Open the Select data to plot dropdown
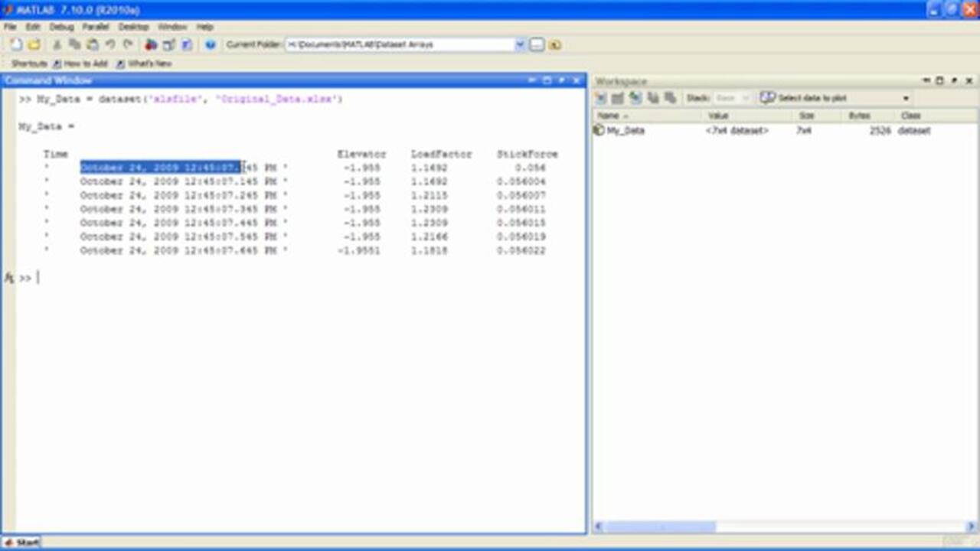This screenshot has width=980, height=551. (x=906, y=98)
